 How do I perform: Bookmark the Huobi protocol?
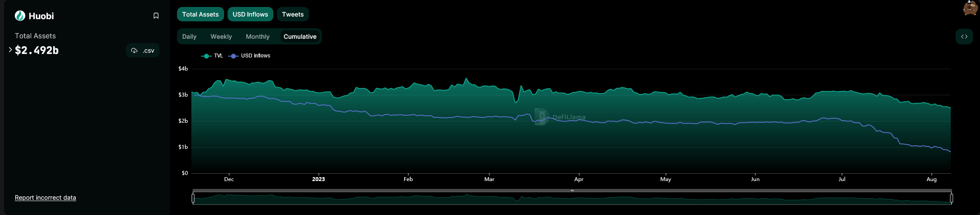[156, 16]
